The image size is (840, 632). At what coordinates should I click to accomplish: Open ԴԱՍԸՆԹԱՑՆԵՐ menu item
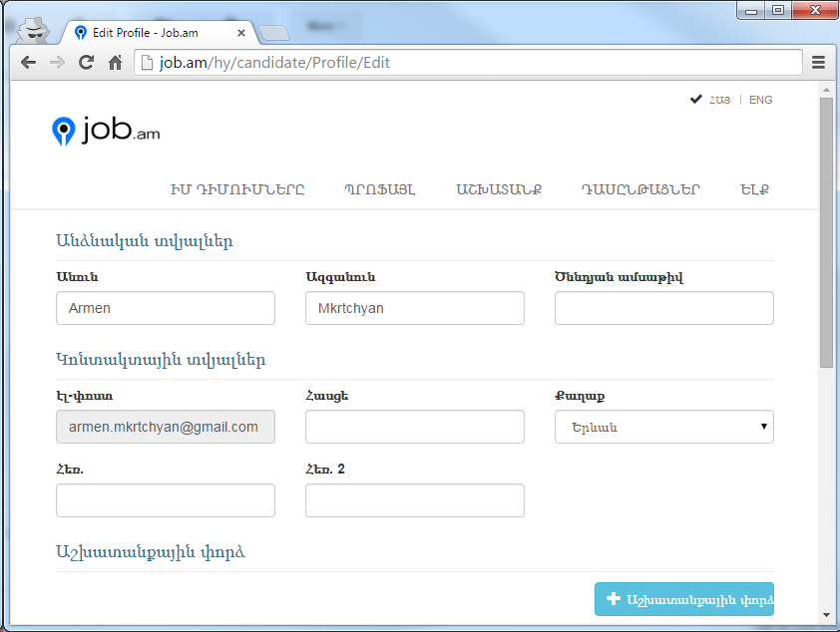coord(640,189)
